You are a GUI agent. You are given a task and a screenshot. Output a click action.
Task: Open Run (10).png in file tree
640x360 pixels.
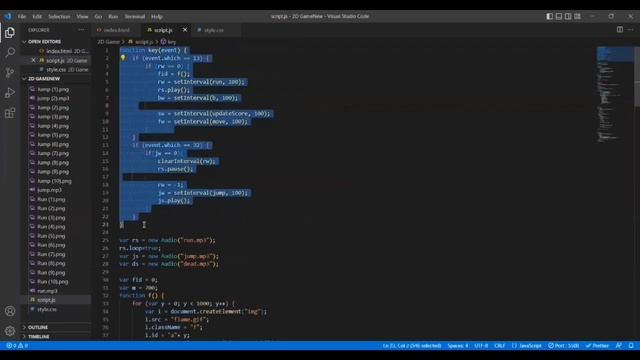[53, 282]
